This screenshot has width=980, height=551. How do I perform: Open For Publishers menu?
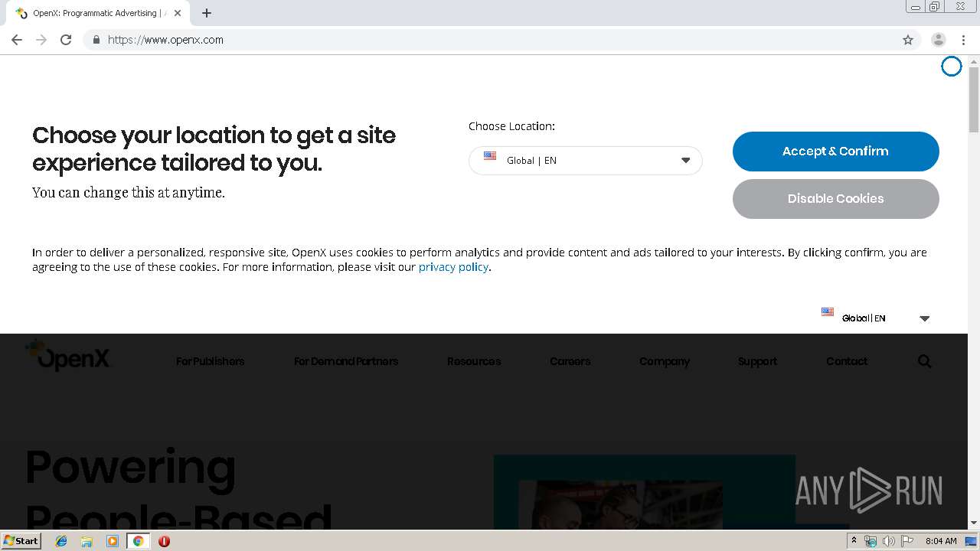tap(211, 361)
